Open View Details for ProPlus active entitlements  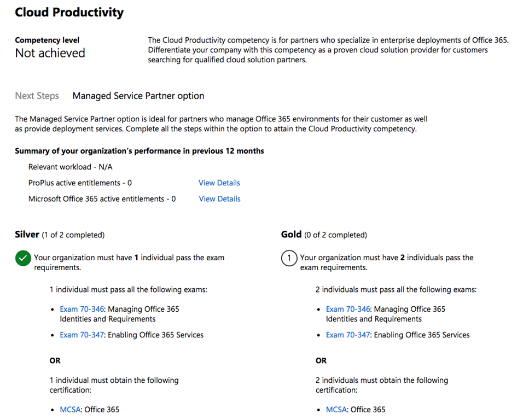[219, 183]
